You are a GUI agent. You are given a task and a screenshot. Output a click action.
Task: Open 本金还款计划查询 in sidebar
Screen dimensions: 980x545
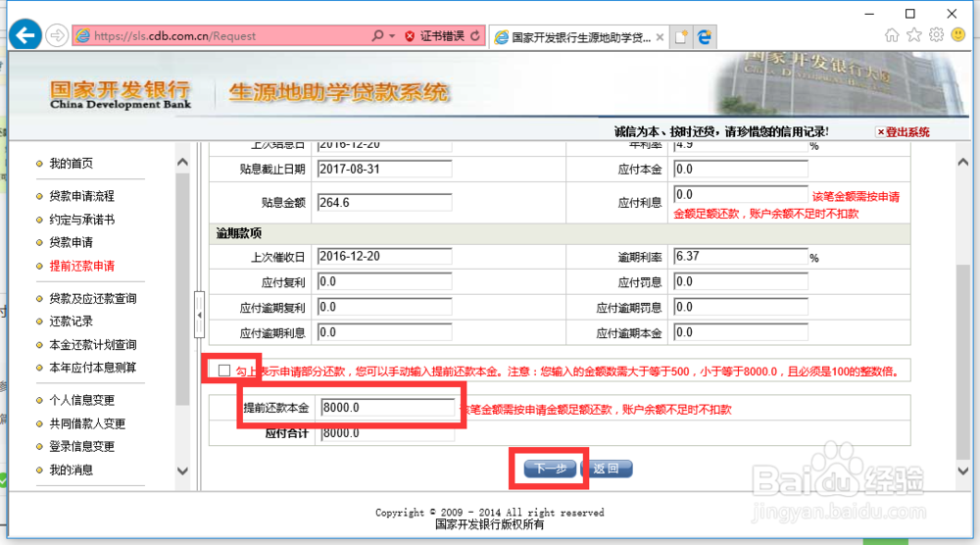pyautogui.click(x=92, y=344)
